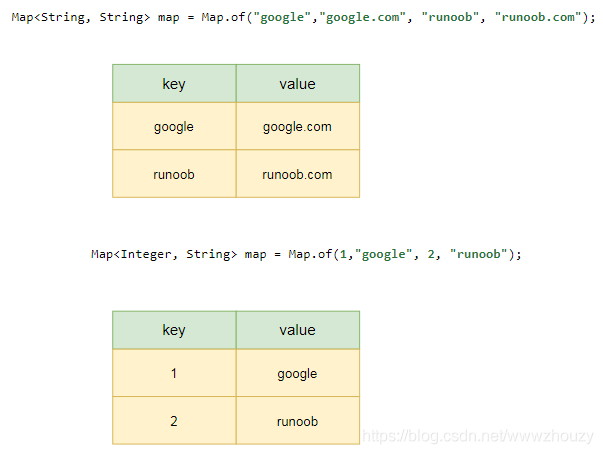603x454 pixels.
Task: Click the "key" header in the bottom table
Action: (x=174, y=330)
